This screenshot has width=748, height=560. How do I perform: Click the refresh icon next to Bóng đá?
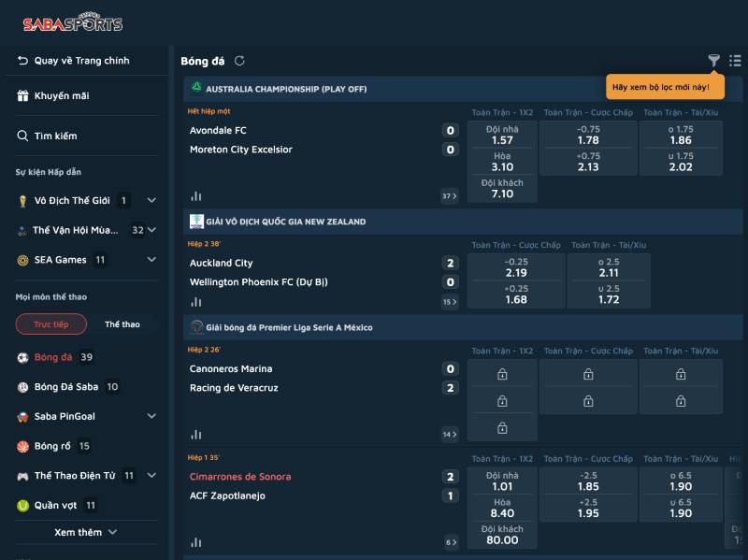[x=239, y=61]
